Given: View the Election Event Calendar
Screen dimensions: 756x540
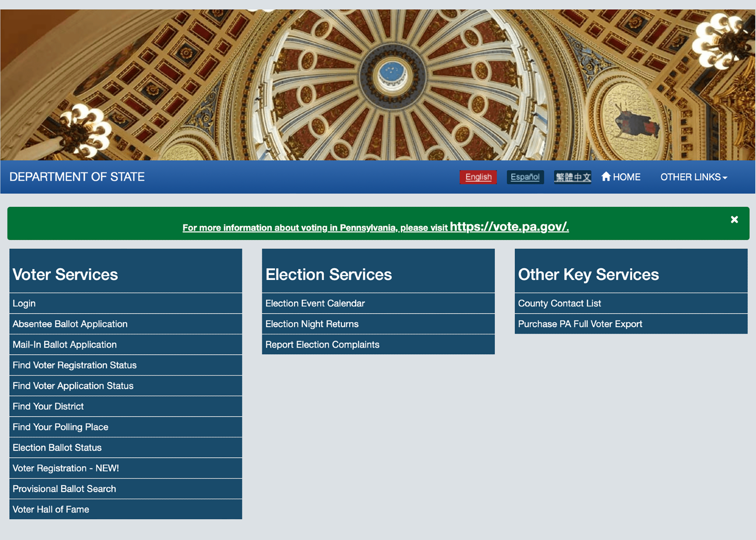Looking at the screenshot, I should tap(315, 303).
